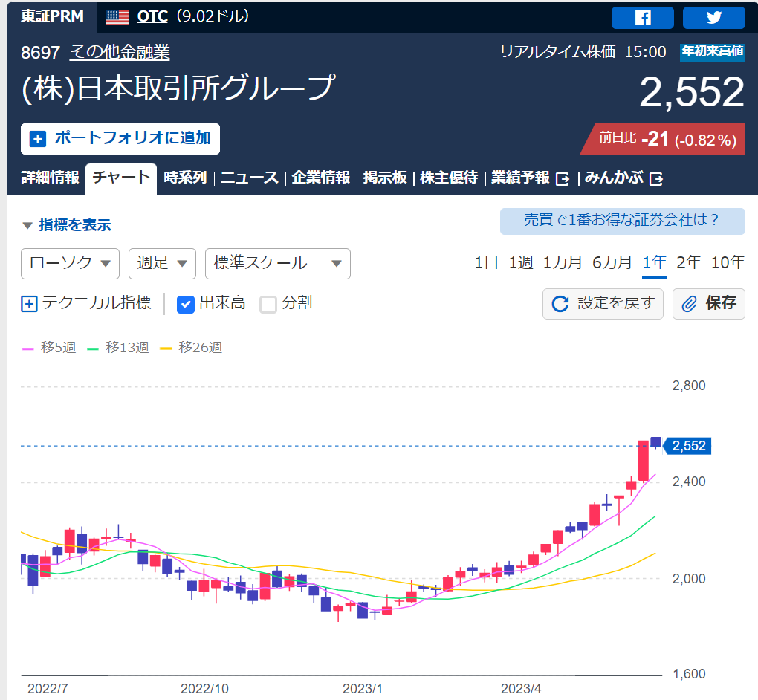Click the paperclip icon on the 保存 button
The height and width of the screenshot is (700, 758).
coord(690,304)
